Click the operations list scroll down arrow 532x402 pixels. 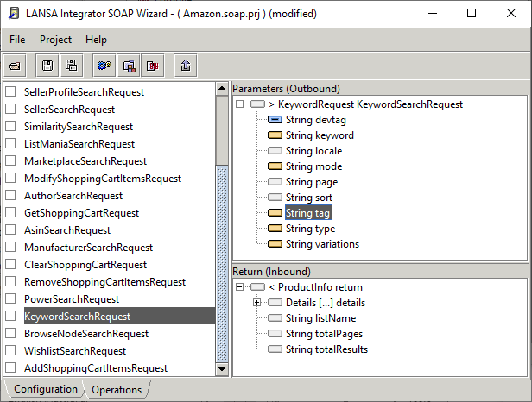pos(222,368)
